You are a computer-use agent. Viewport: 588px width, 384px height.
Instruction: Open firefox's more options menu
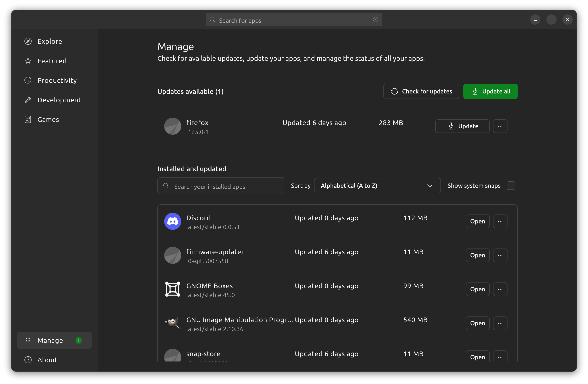(x=500, y=126)
